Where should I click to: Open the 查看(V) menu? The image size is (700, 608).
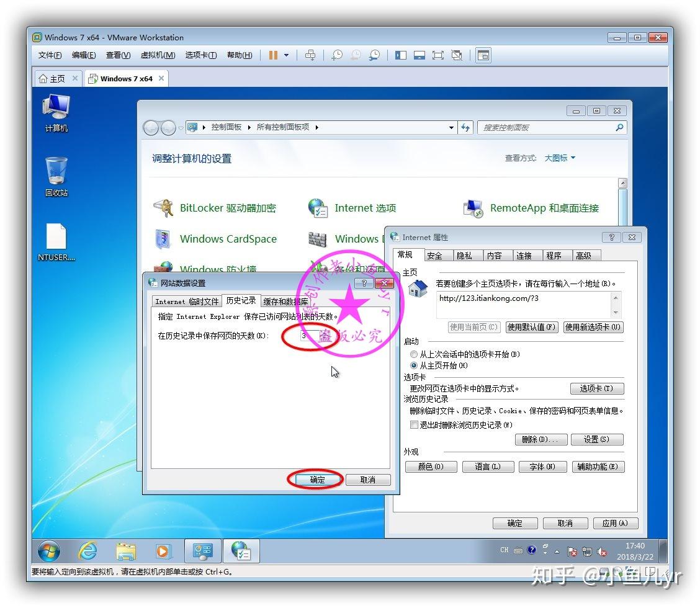pos(118,55)
